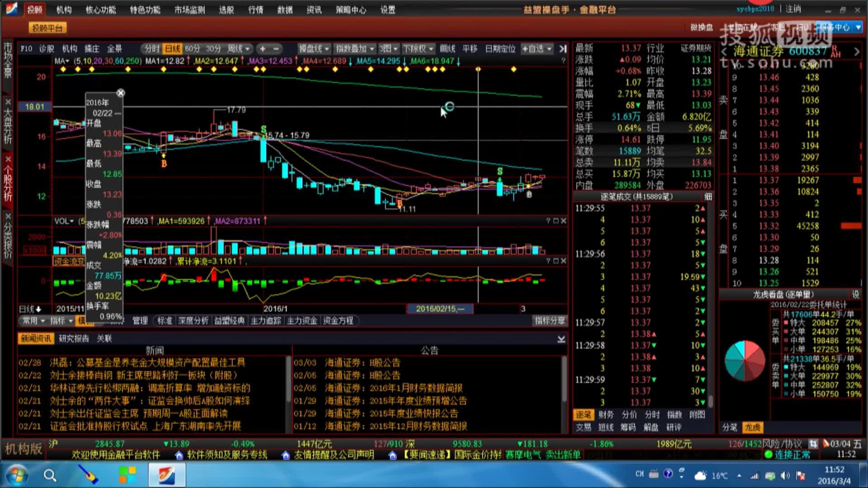Image resolution: width=868 pixels, height=488 pixels.
Task: Close the 资金流变 indicator pane
Action: point(563,261)
